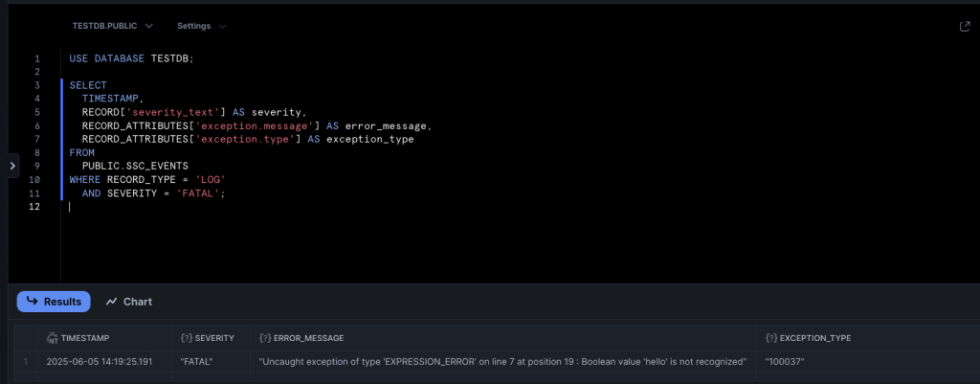Viewport: 980px width, 384px height.
Task: Click the SEVERITY column variant icon
Action: [186, 338]
